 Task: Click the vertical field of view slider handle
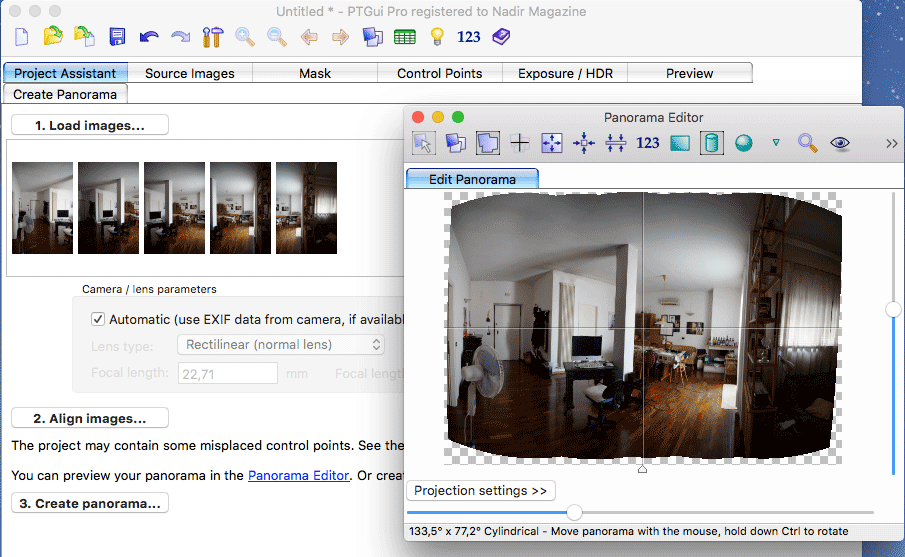[x=893, y=309]
